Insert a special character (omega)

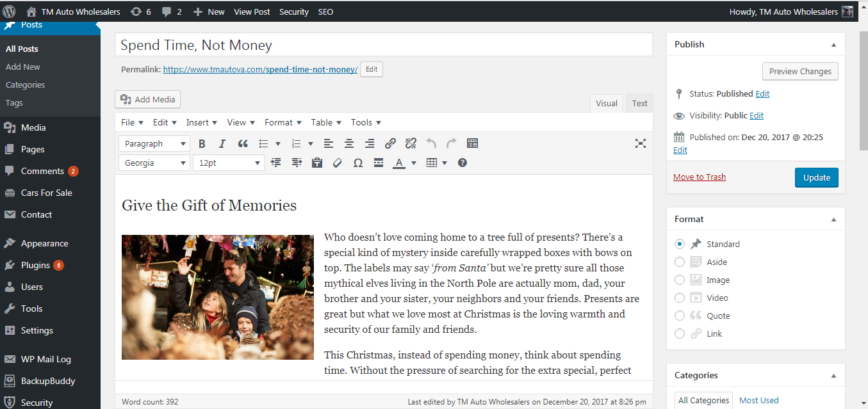coord(358,163)
